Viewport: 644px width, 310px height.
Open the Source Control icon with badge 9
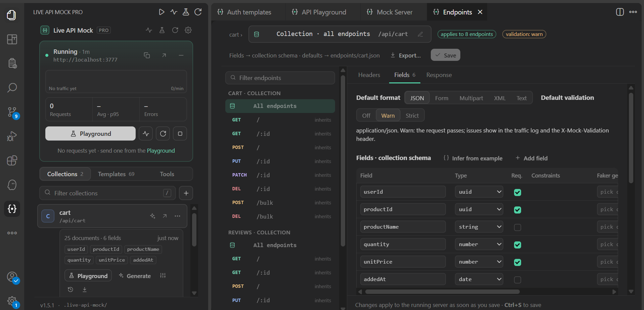coord(12,112)
